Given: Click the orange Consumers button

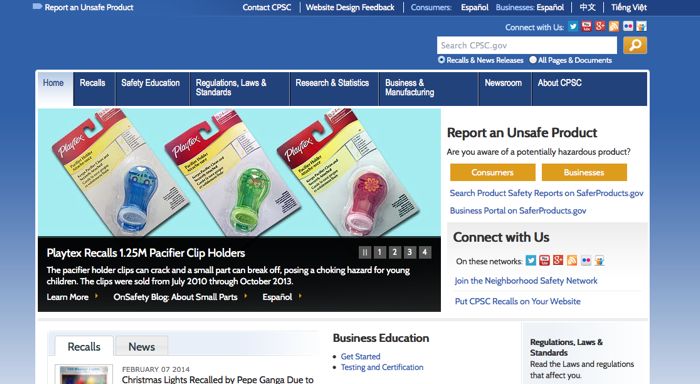Looking at the screenshot, I should pos(492,172).
